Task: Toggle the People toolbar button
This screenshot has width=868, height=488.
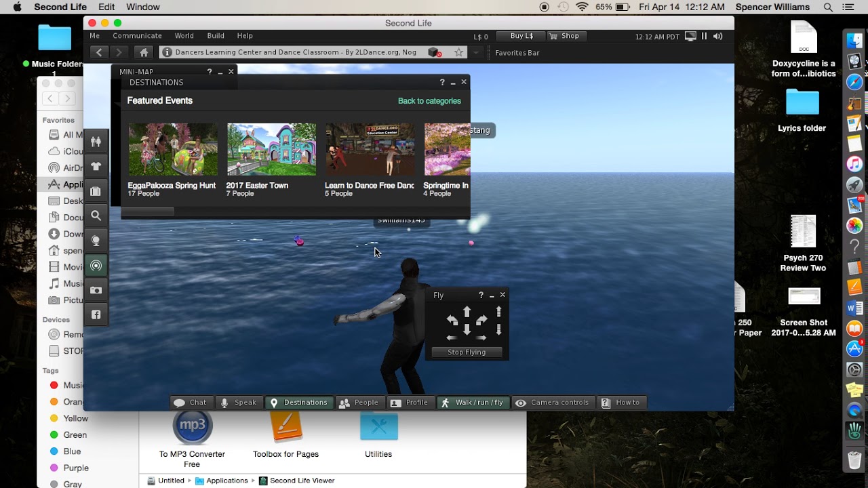Action: [x=359, y=403]
